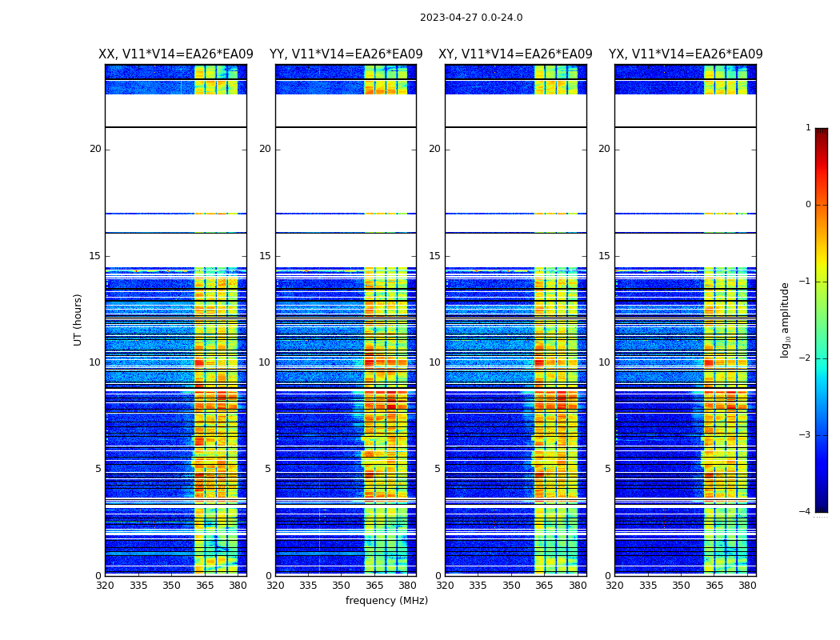Click the colorbar tick label 0
Image resolution: width=840 pixels, height=640 pixels.
click(x=808, y=205)
